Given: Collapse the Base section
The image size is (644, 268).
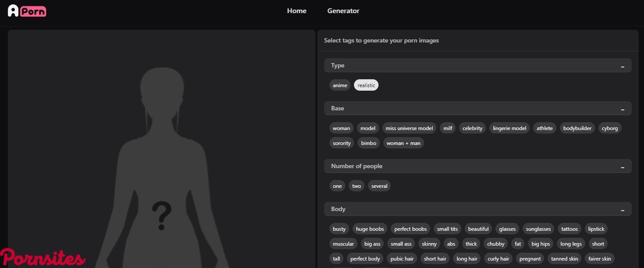Looking at the screenshot, I should click(x=623, y=109).
